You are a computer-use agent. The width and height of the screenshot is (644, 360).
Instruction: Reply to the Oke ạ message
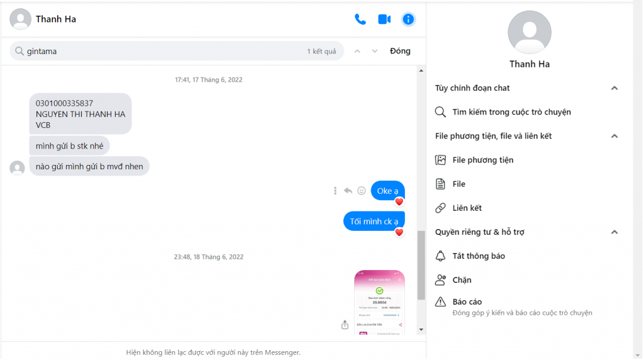[x=348, y=191]
